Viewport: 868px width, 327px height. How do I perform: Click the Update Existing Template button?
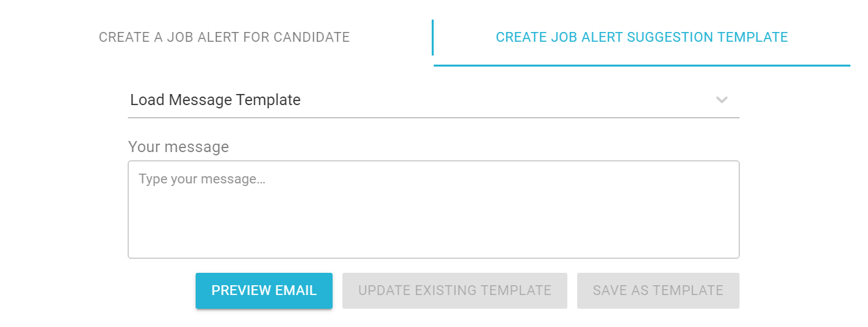coord(455,290)
